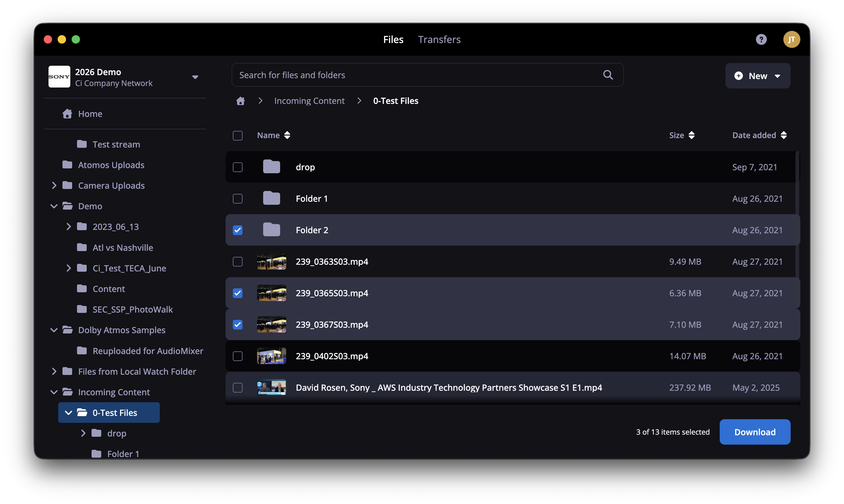This screenshot has height=504, width=844.
Task: Toggle the select-all header checkbox
Action: [238, 135]
